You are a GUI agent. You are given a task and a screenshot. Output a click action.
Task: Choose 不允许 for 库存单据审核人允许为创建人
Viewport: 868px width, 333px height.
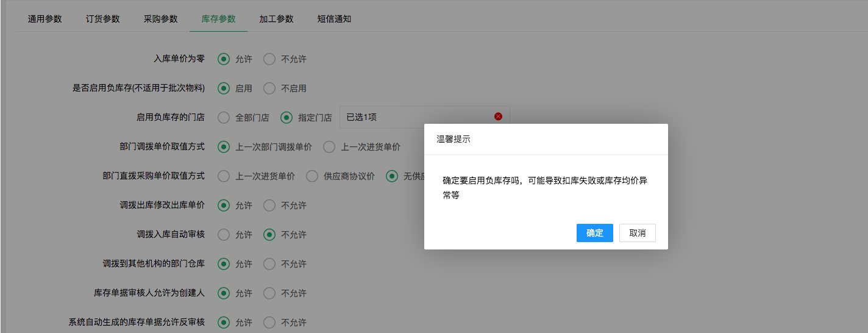click(269, 293)
